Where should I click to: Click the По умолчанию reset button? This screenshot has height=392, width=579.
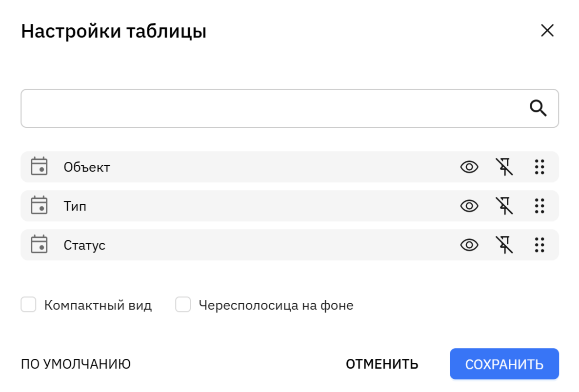point(76,364)
